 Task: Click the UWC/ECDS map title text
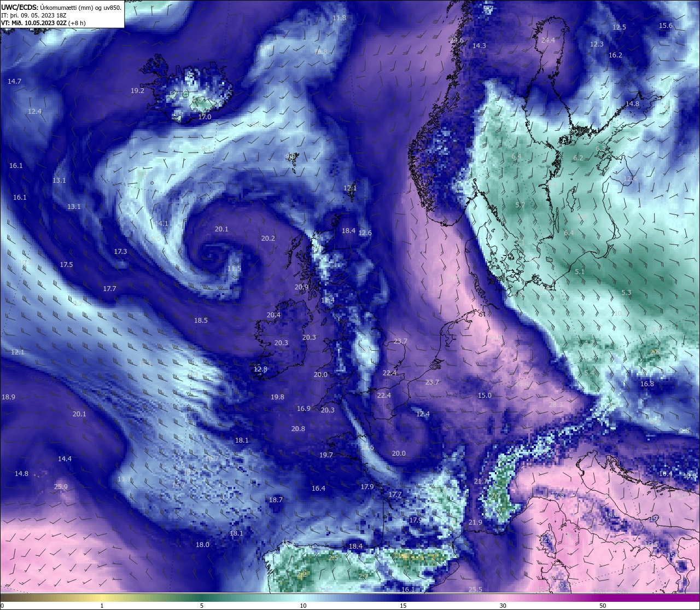tap(61, 7)
